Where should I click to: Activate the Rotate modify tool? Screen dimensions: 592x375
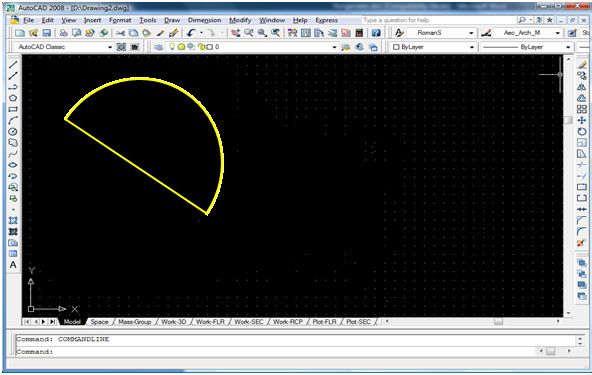click(582, 131)
